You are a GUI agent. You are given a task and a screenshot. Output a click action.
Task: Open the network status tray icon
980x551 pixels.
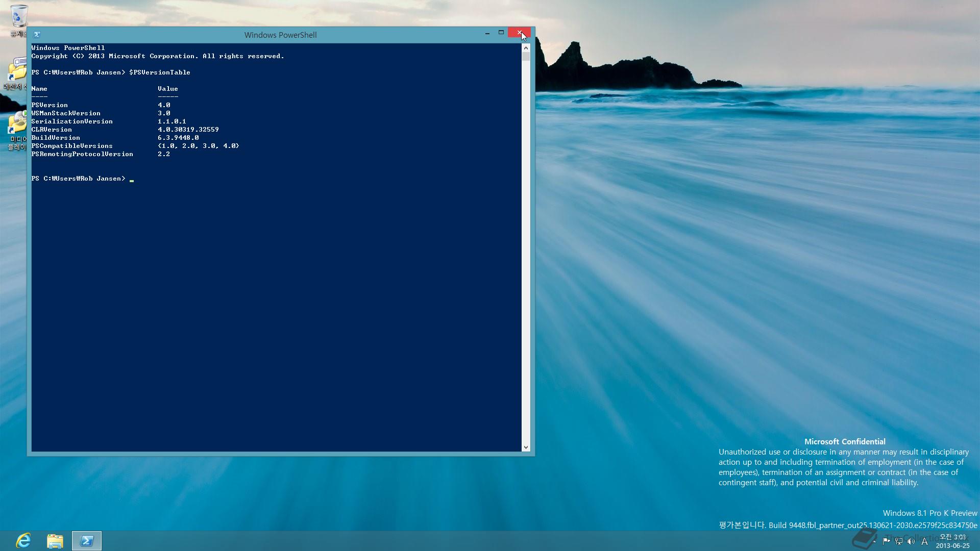pos(899,541)
